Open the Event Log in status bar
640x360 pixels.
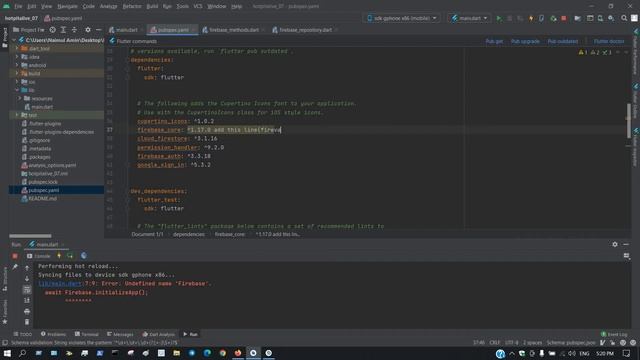[614, 334]
